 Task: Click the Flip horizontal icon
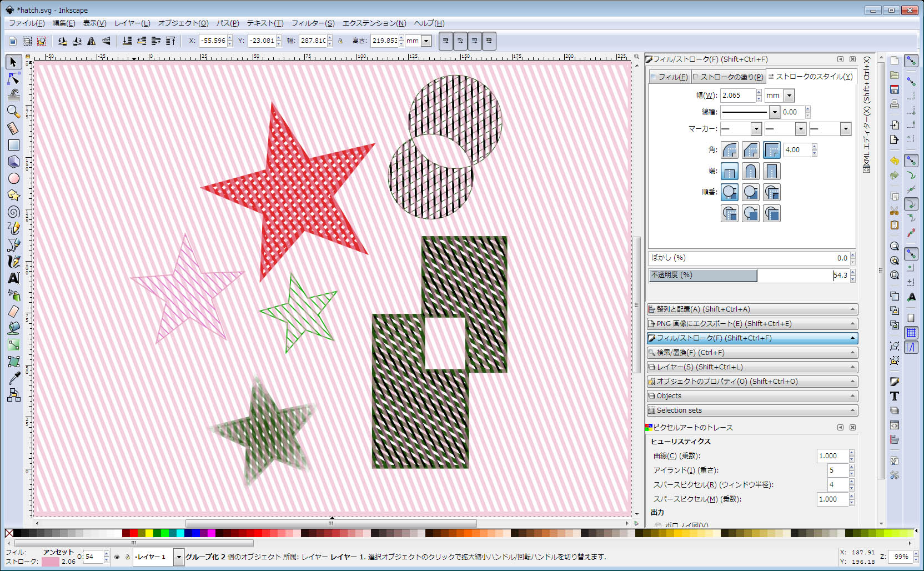tap(92, 41)
